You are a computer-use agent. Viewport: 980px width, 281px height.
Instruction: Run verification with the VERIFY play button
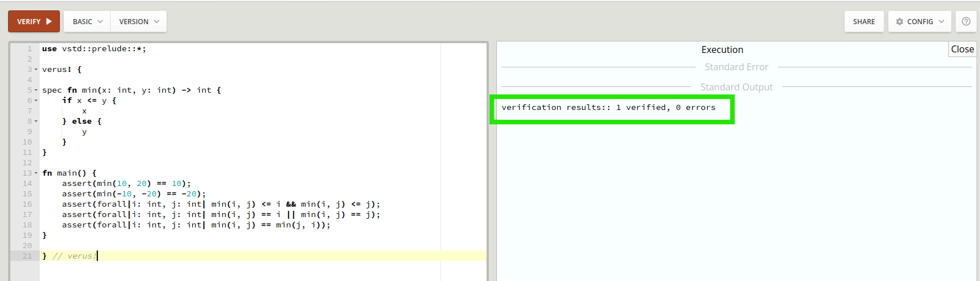click(x=34, y=21)
